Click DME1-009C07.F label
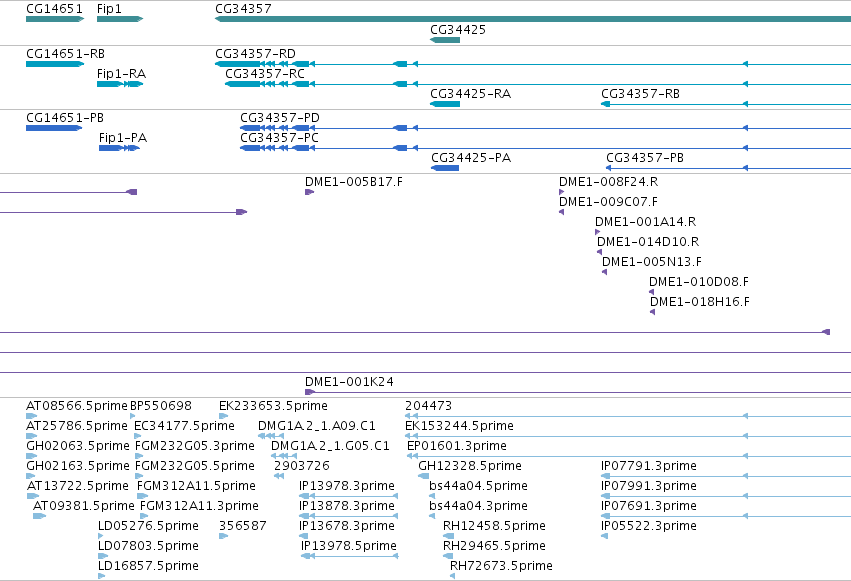 pos(608,202)
